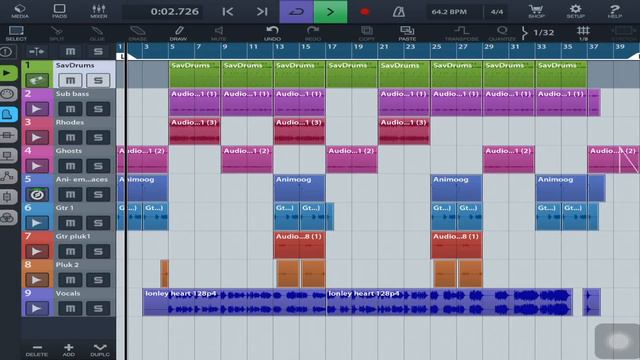Duplicate the selected track

100,350
